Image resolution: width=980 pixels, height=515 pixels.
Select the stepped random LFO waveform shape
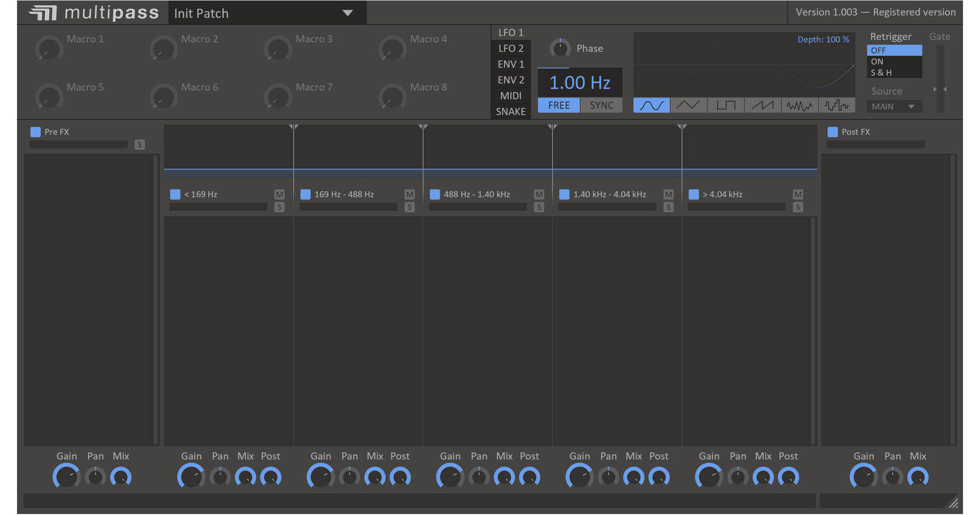837,105
